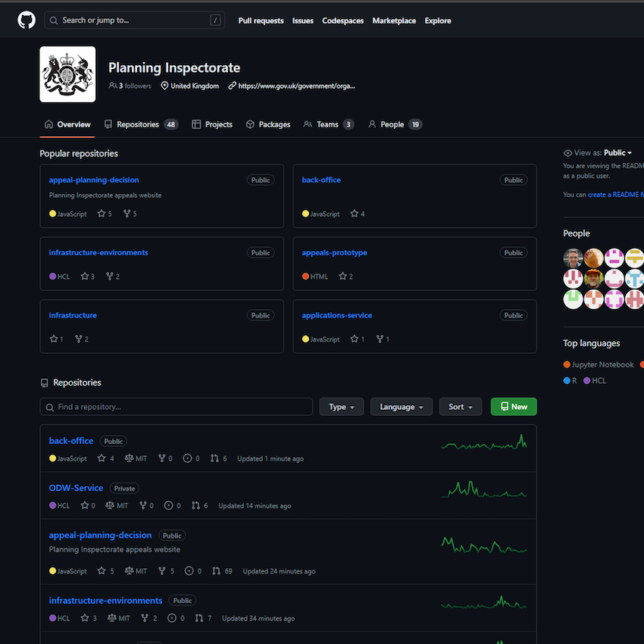Click the MIT license icon on the ODW-Service row
This screenshot has height=644, width=644.
110,505
